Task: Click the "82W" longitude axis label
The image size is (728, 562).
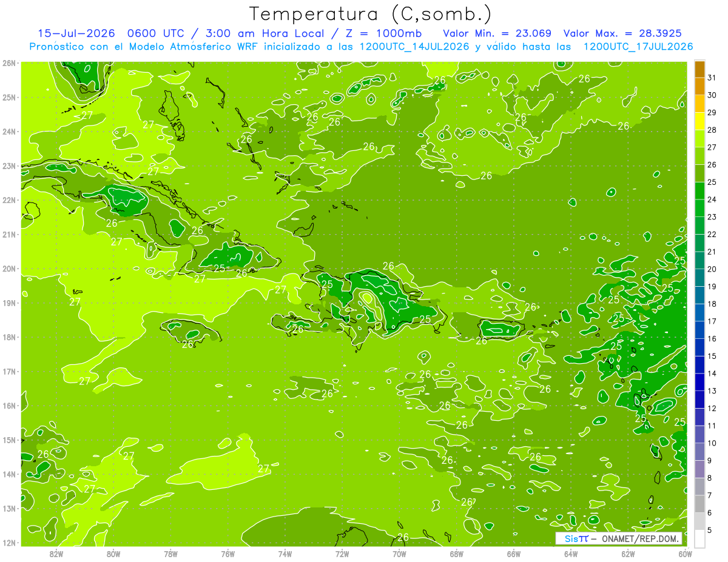Action: click(x=56, y=554)
